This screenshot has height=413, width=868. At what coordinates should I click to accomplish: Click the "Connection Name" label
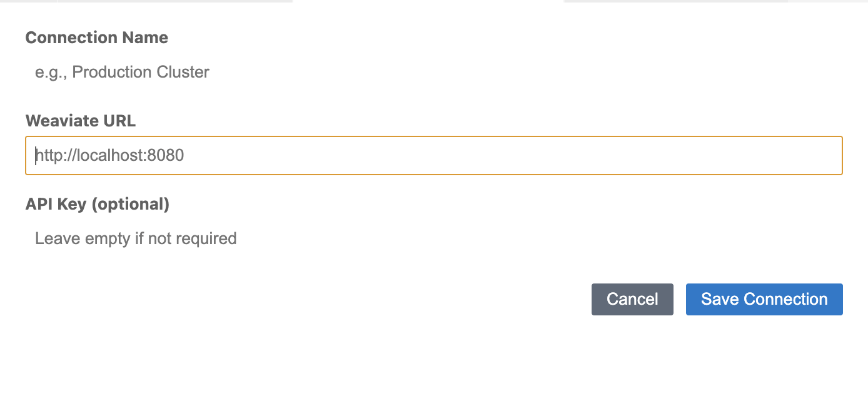pyautogui.click(x=97, y=38)
